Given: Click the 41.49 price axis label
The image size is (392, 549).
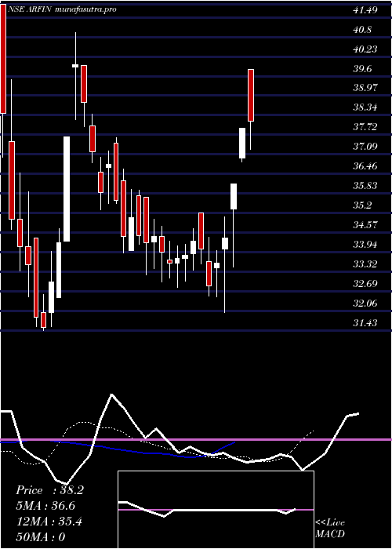Looking at the screenshot, I should (365, 10).
